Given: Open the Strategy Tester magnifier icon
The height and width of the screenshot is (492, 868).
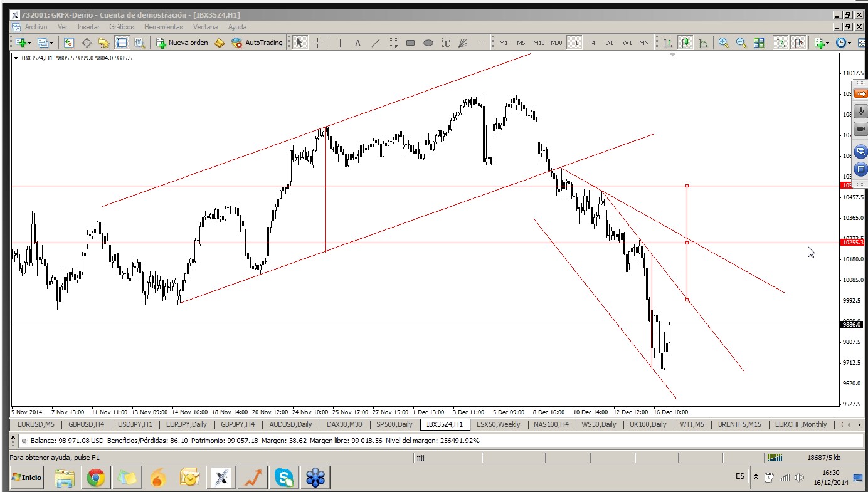Looking at the screenshot, I should click(x=139, y=43).
